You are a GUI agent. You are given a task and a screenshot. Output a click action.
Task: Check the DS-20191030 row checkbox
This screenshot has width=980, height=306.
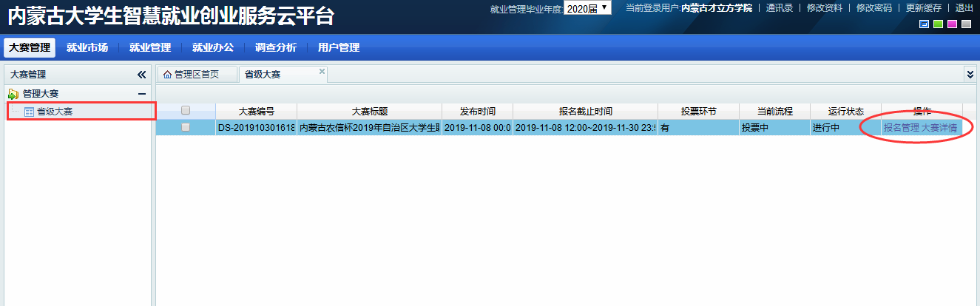(x=186, y=127)
